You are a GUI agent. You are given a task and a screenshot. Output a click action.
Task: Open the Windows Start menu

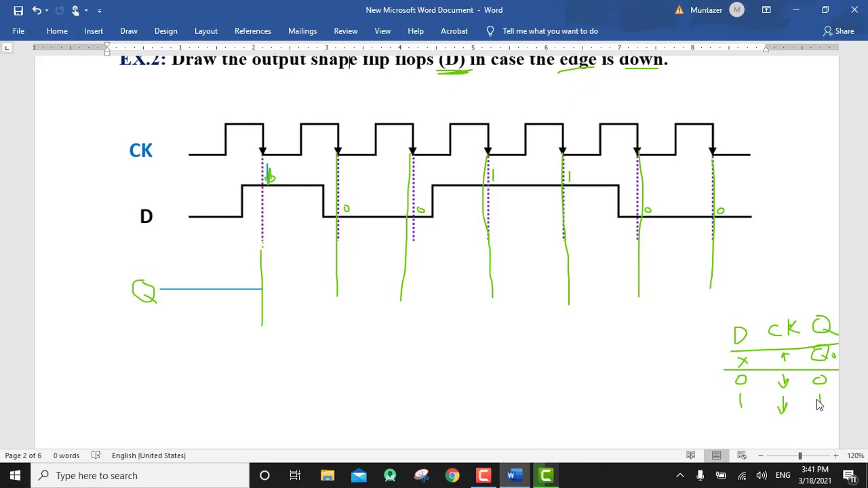tap(15, 476)
